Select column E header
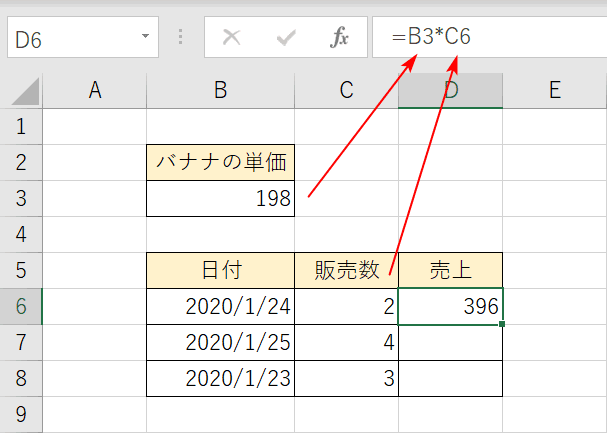Screen dimensions: 607x433 coord(555,91)
